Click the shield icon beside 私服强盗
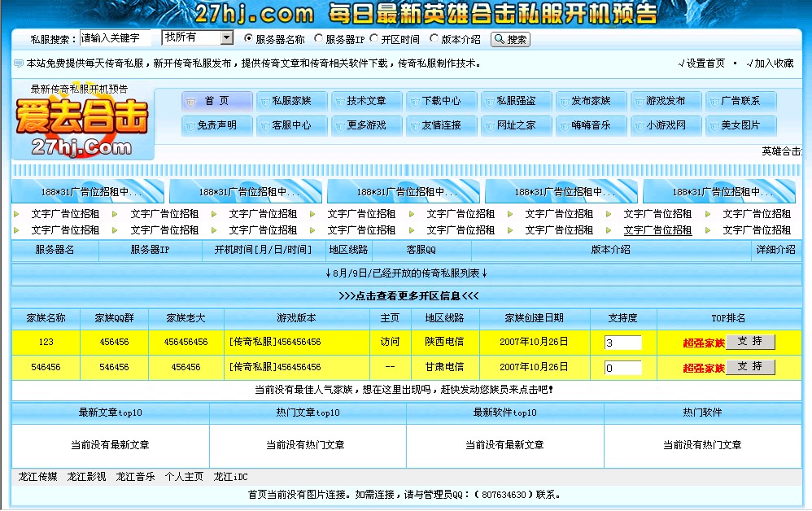812x511 pixels. [x=489, y=101]
